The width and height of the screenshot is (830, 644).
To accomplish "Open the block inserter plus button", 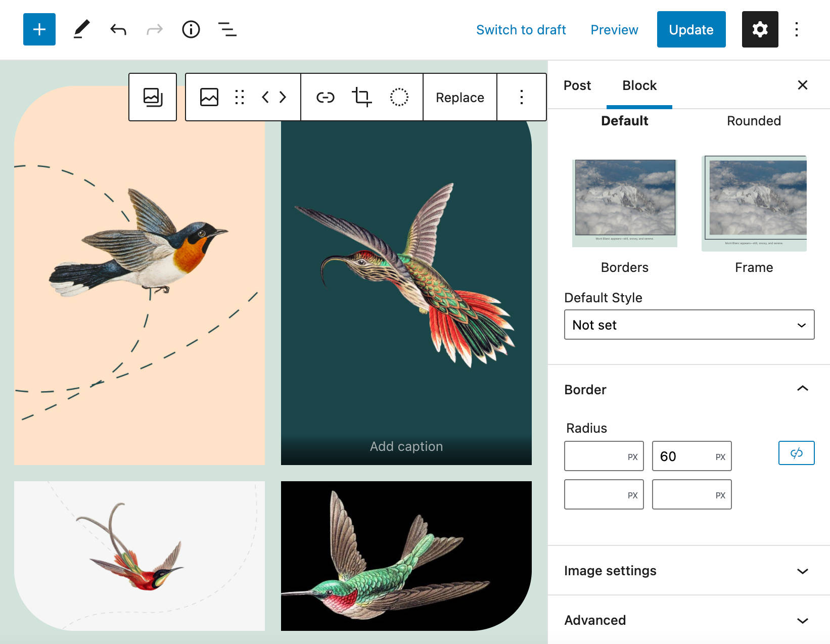I will [x=39, y=29].
